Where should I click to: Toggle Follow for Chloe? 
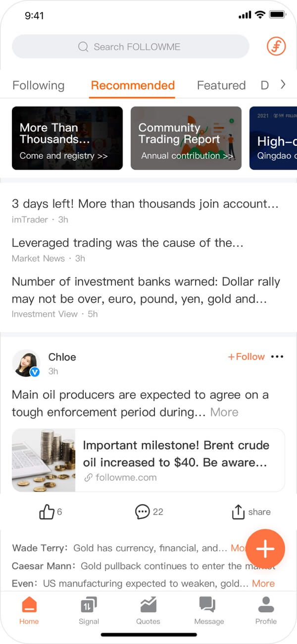[x=246, y=356]
